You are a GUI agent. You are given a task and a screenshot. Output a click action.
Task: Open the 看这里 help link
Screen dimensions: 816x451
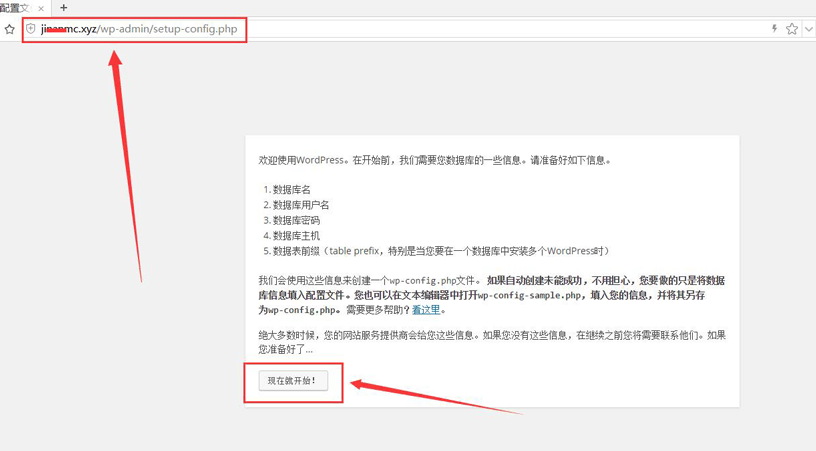[x=426, y=310]
